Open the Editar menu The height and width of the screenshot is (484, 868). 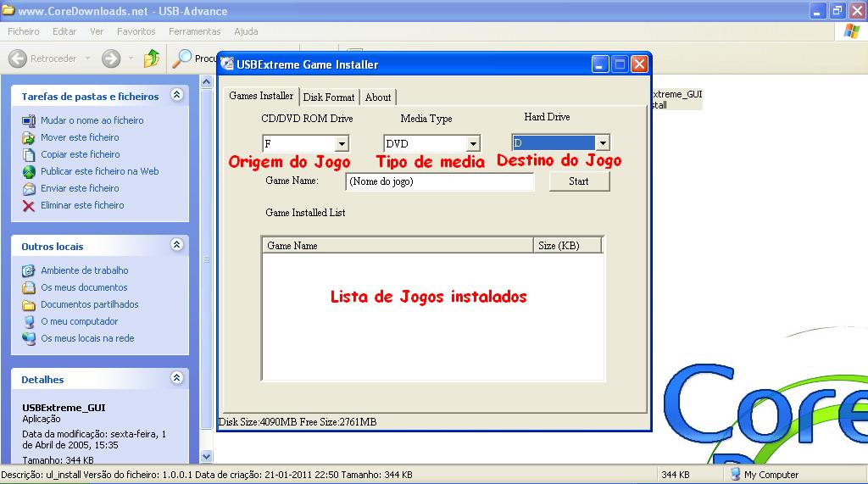pyautogui.click(x=64, y=31)
